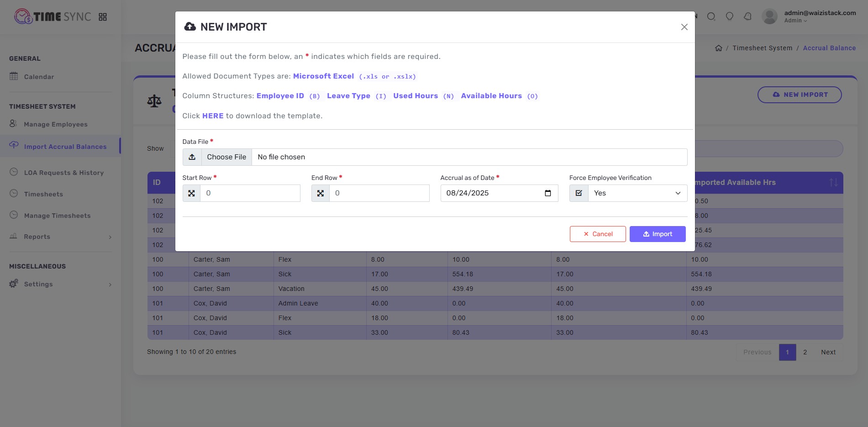Open Manage Timesheets menu item

(x=57, y=216)
